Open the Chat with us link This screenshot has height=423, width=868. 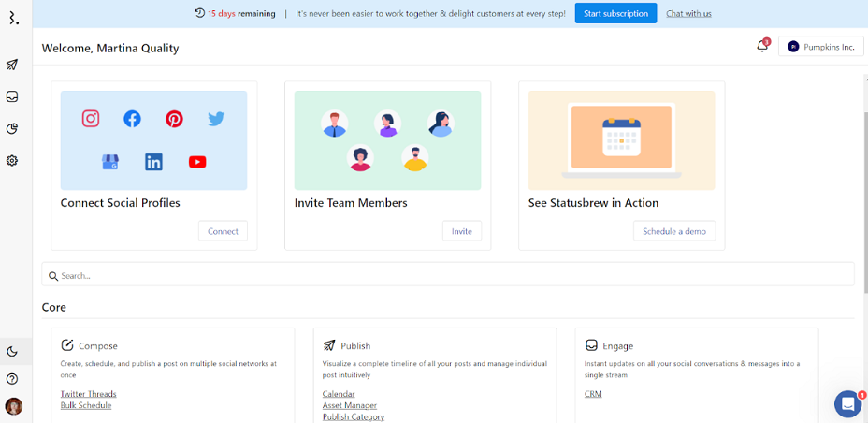point(688,14)
